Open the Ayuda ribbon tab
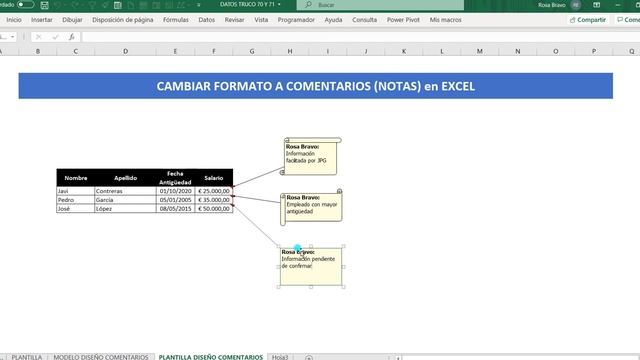 click(x=333, y=20)
